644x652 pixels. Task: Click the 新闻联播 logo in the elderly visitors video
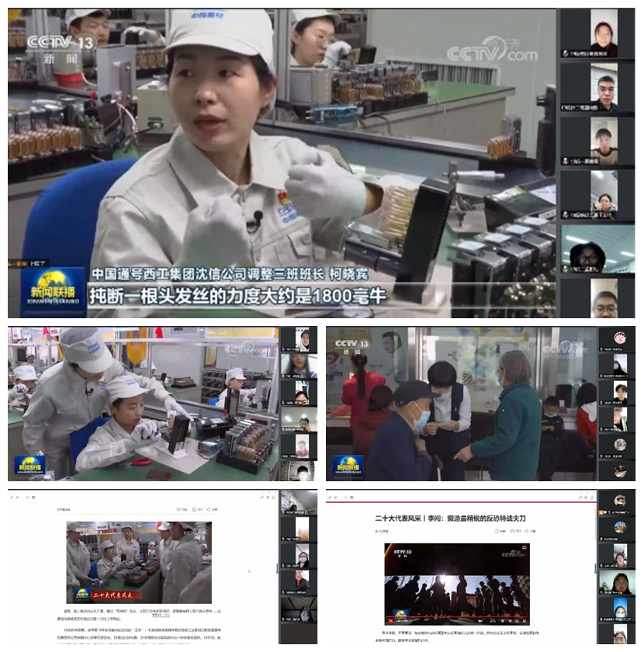[348, 464]
